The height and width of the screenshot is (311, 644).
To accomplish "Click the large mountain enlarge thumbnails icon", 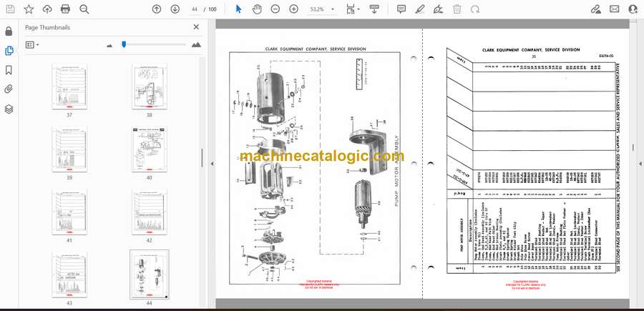I will point(196,45).
